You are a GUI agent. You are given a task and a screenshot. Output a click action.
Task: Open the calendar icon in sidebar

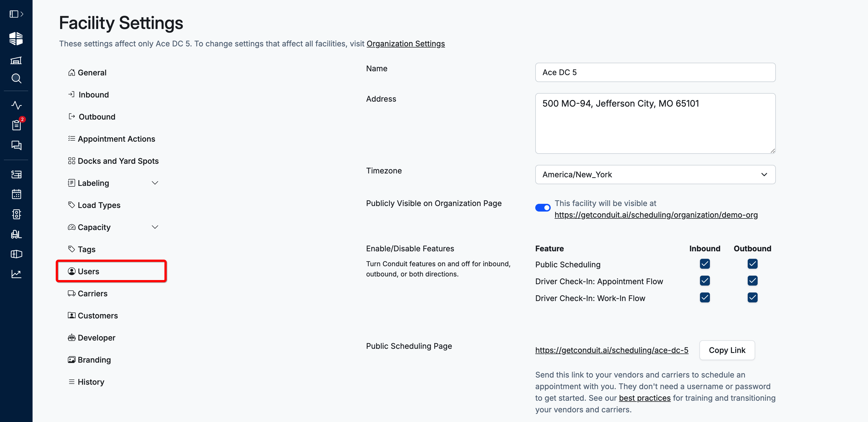(x=16, y=194)
